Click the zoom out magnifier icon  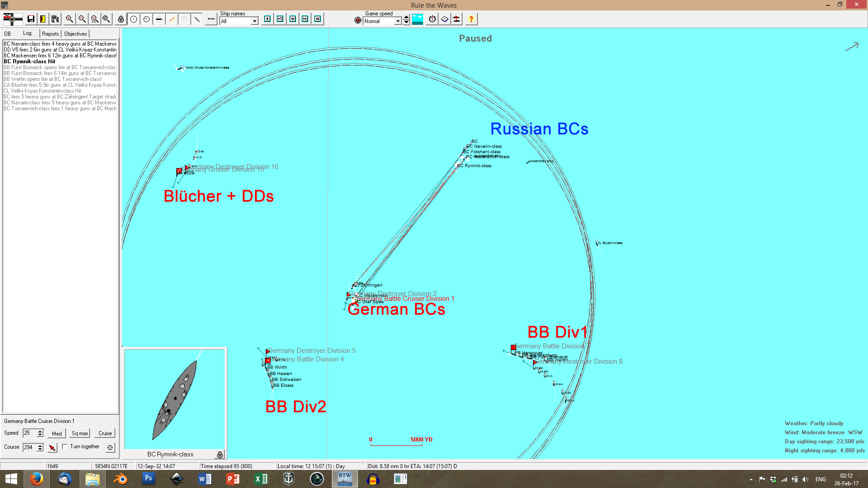pos(82,19)
